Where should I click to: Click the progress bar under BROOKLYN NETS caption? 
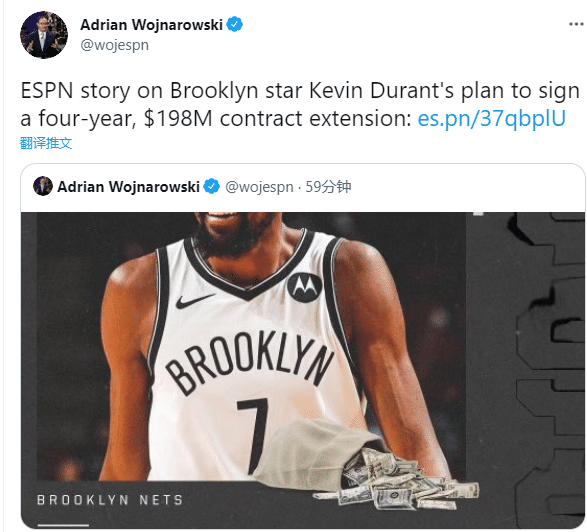coord(63,525)
